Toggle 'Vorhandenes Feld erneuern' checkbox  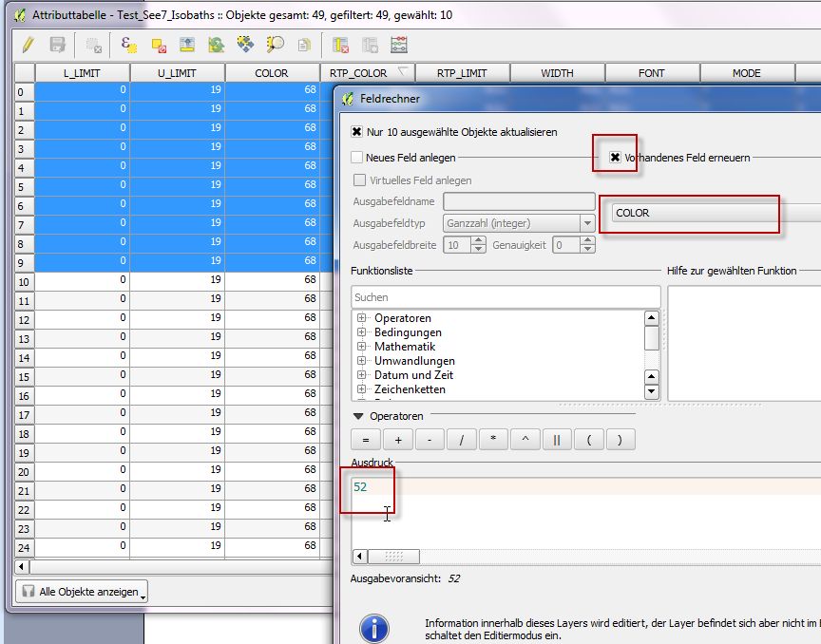[x=615, y=158]
